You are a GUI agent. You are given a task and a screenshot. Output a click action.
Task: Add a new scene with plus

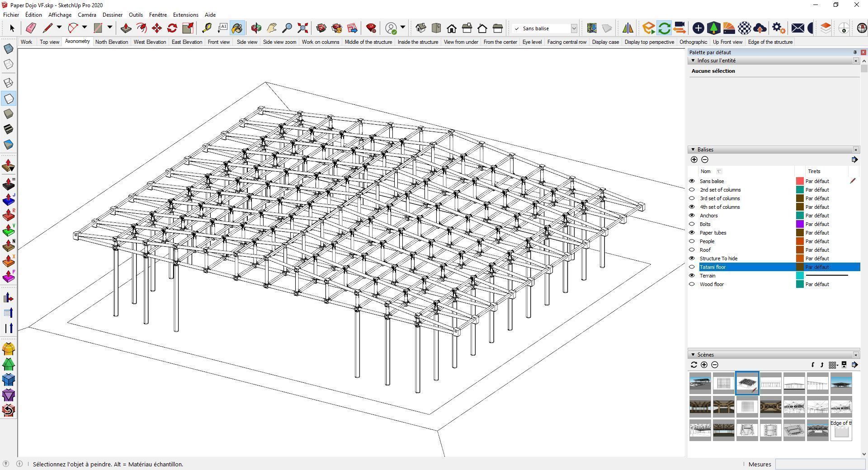[x=704, y=365]
